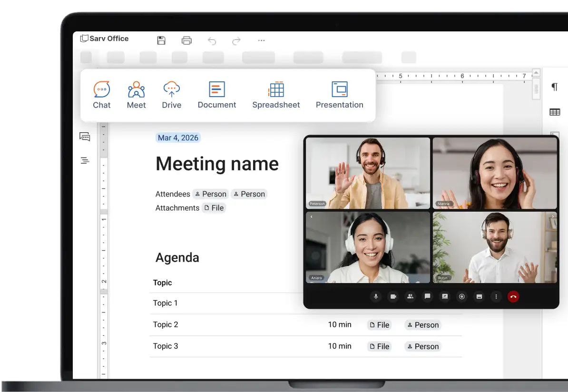Open more options in toolbar ellipsis
This screenshot has width=568, height=392.
261,40
